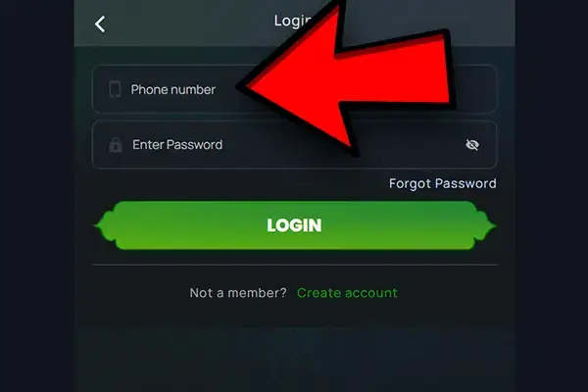Image resolution: width=588 pixels, height=392 pixels.
Task: Go back using the left chevron arrow
Action: (x=100, y=24)
